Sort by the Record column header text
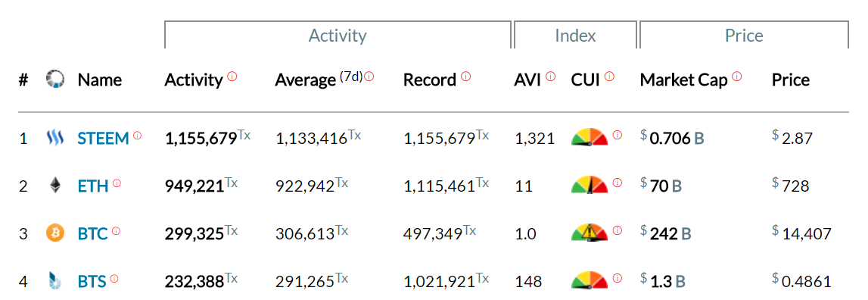Screen dimensions: 868x300 point(430,80)
